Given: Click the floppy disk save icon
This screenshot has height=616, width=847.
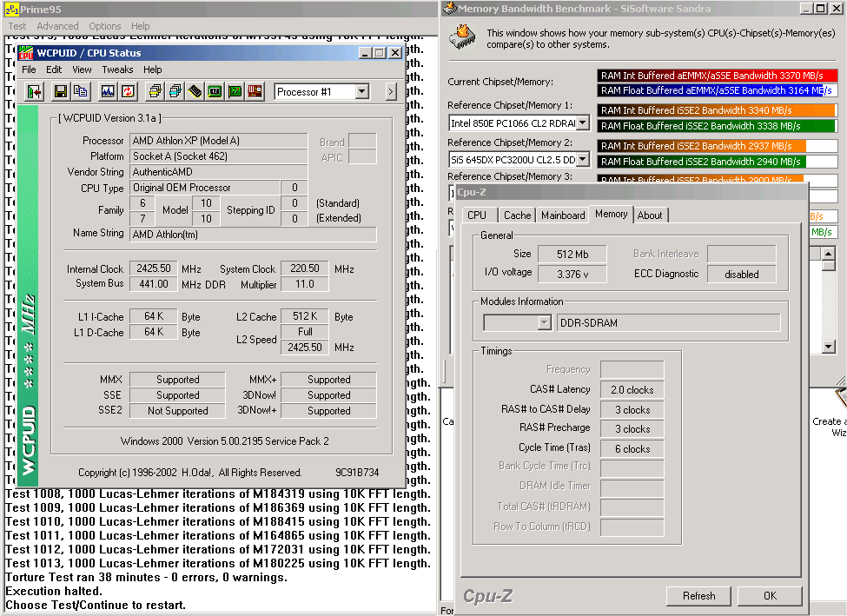Looking at the screenshot, I should tap(61, 91).
